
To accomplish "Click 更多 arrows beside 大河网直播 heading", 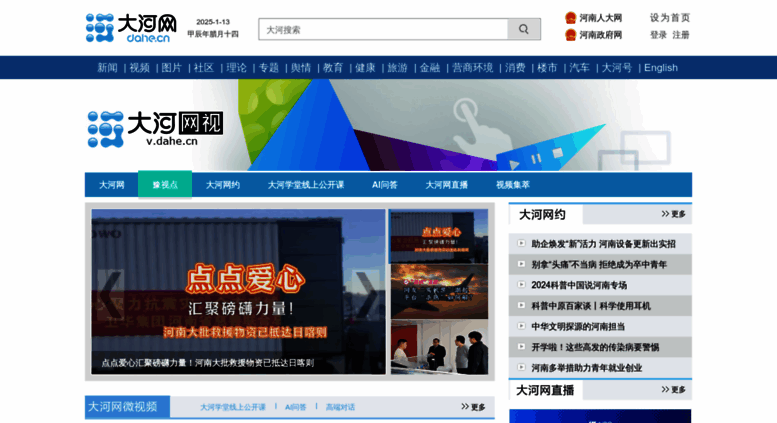I will pos(673,390).
